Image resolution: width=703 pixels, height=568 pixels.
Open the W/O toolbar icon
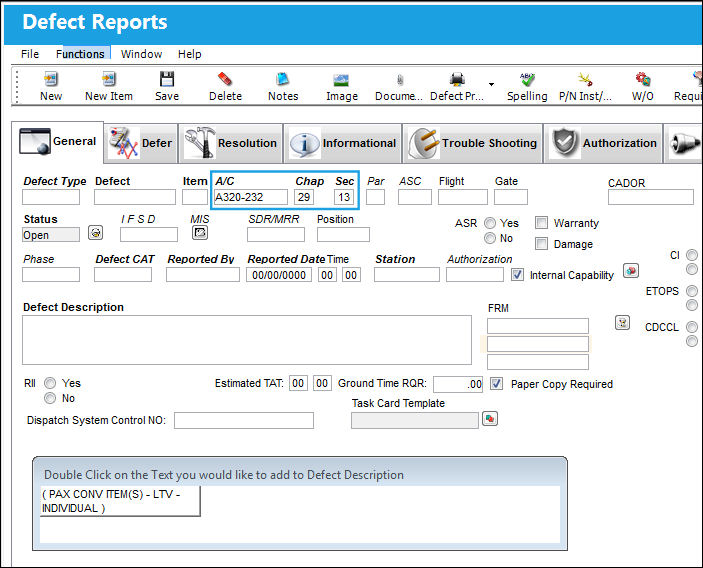642,79
